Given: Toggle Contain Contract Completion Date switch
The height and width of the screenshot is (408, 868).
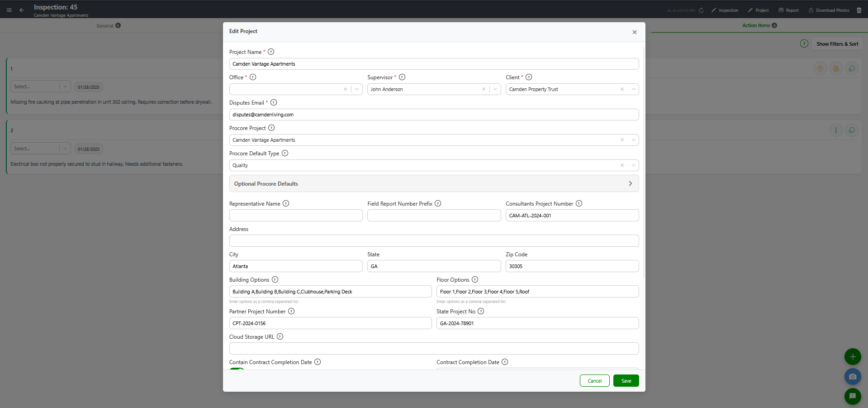Looking at the screenshot, I should tap(237, 369).
